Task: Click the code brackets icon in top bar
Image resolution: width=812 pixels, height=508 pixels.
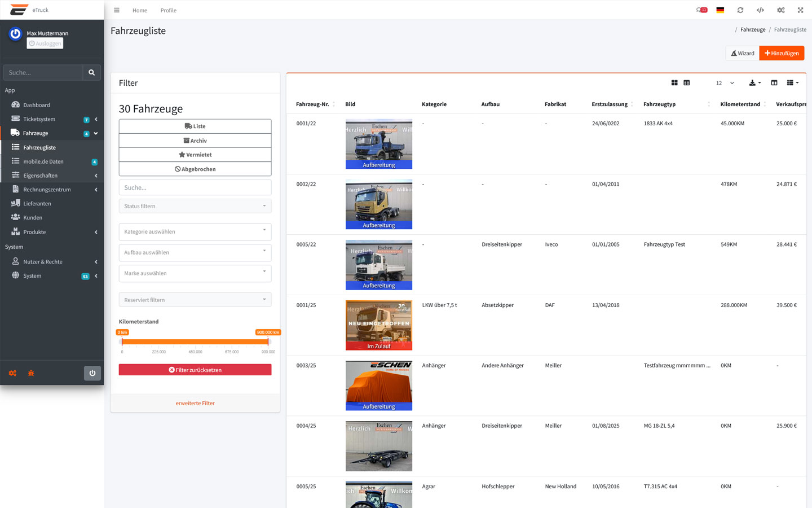Action: [x=760, y=10]
